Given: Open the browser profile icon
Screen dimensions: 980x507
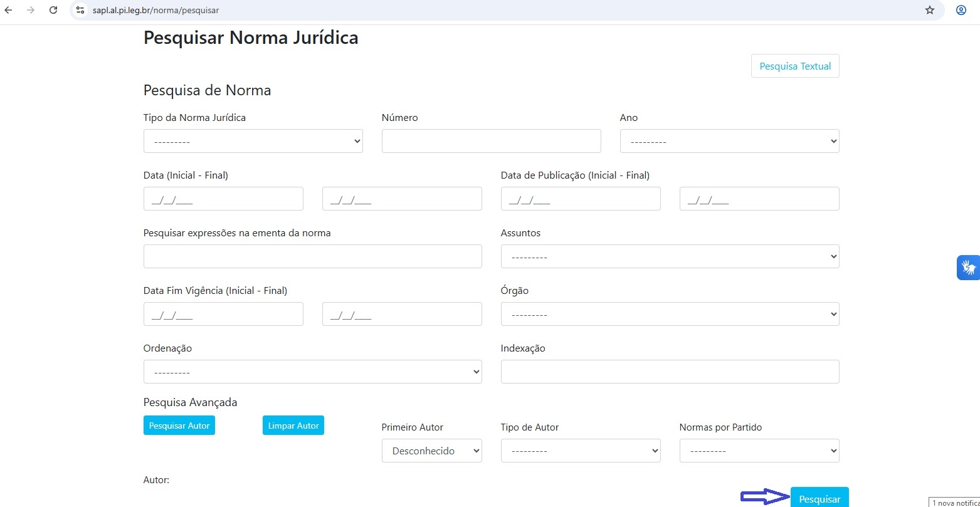Looking at the screenshot, I should (961, 10).
